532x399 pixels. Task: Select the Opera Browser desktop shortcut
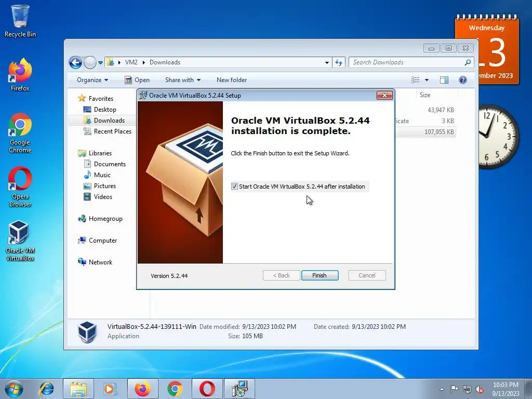click(x=20, y=187)
